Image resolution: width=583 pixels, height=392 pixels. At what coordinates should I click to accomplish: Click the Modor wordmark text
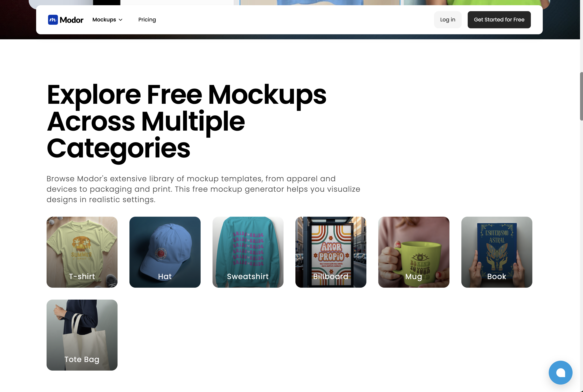coord(72,20)
